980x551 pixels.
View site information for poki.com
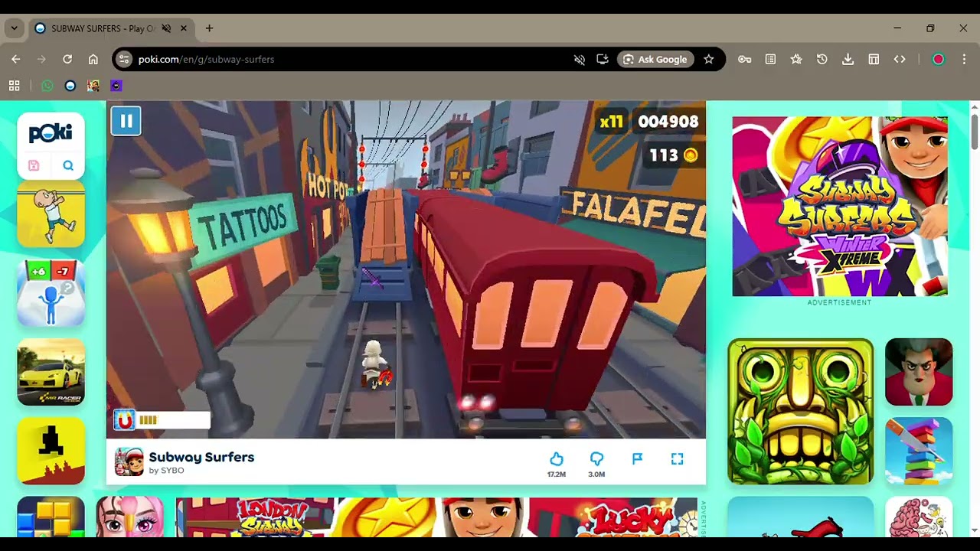[x=124, y=59]
